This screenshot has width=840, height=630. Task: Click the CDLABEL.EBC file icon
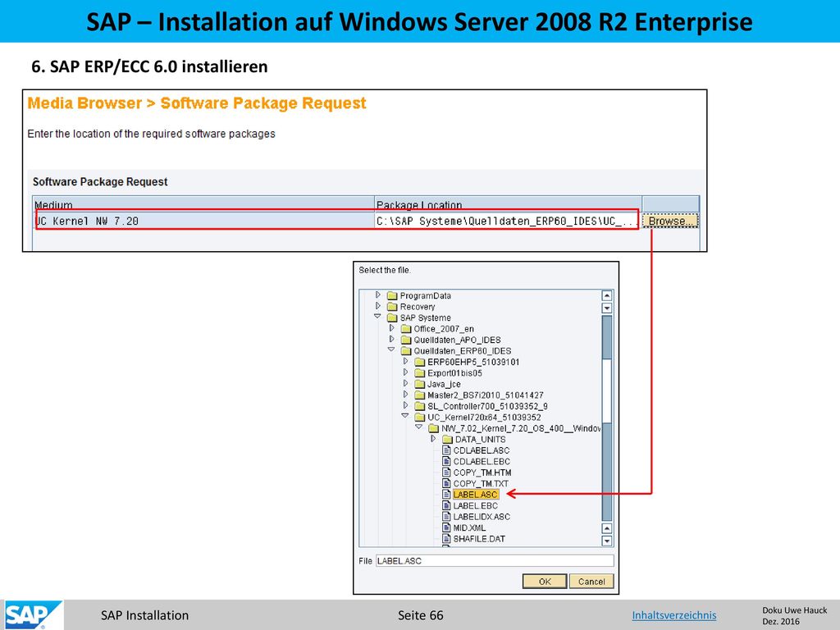tap(446, 461)
